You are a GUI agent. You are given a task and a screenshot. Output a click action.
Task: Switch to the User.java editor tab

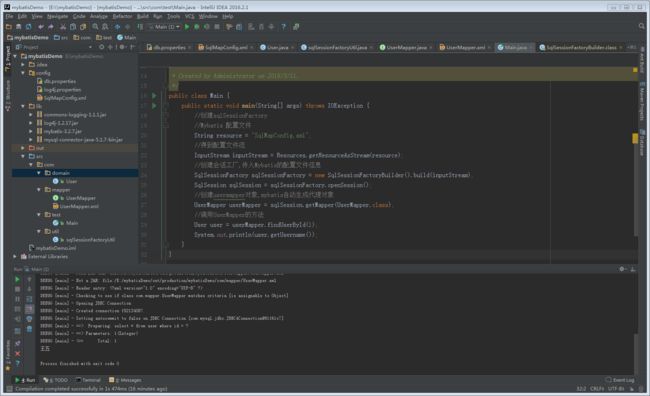pyautogui.click(x=277, y=47)
